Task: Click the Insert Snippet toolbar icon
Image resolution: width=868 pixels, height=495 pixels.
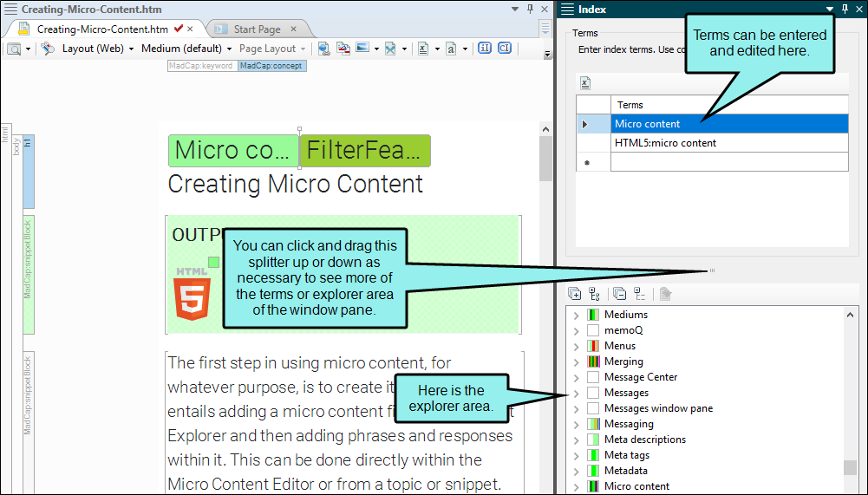Action: pos(390,49)
